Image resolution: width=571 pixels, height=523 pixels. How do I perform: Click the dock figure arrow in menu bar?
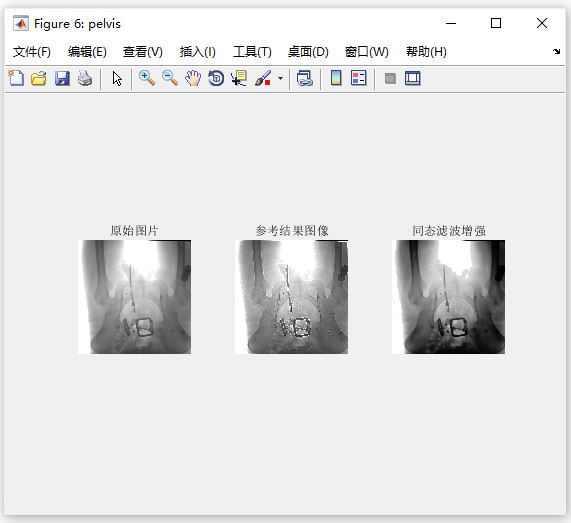coord(556,52)
